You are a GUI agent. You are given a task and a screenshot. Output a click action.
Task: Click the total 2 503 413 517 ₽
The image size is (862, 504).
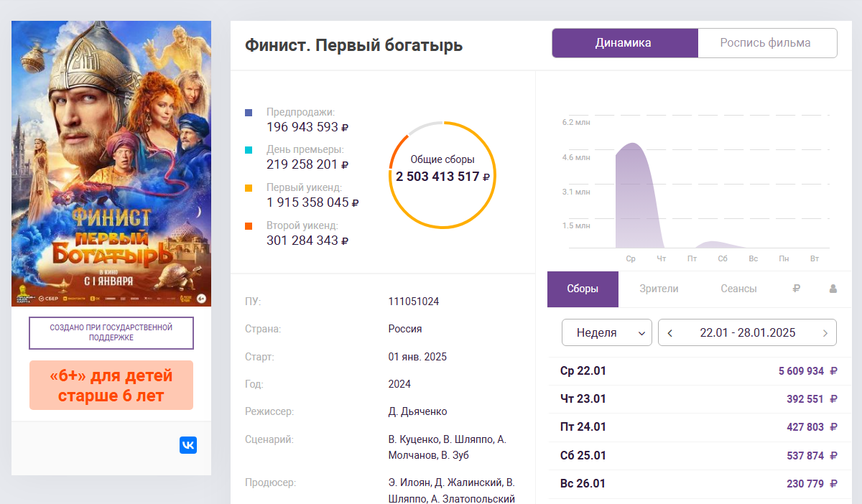pos(442,177)
